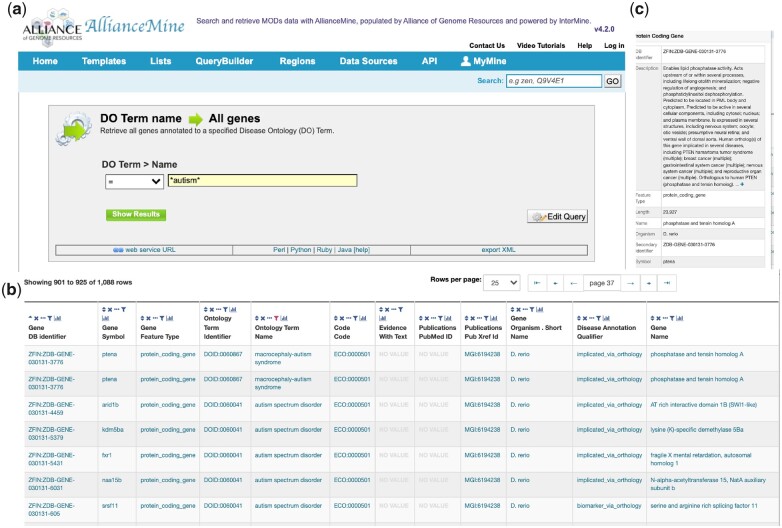Open the Help link
This screenshot has height=528, width=782.
[585, 45]
